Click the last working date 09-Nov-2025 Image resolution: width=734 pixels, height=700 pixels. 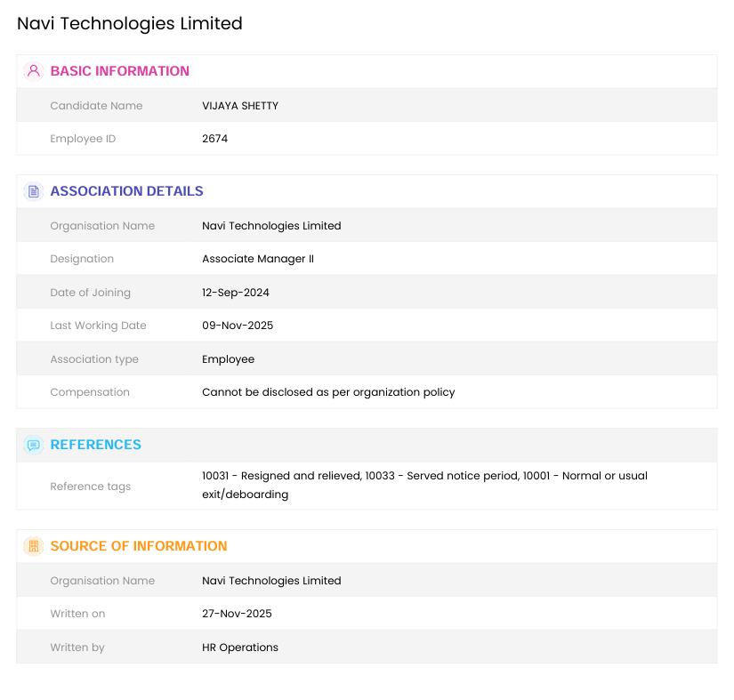[238, 326]
